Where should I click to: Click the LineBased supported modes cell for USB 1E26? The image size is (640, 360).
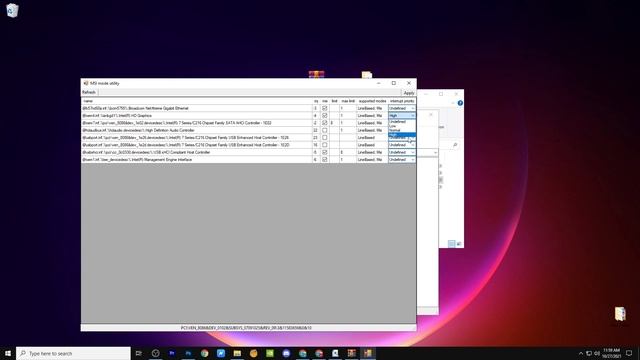click(372, 138)
